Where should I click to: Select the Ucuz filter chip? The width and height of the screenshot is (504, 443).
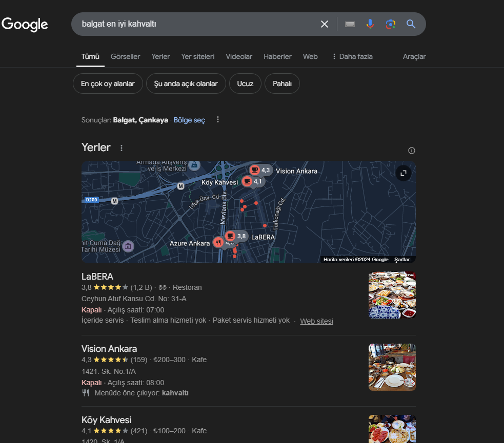(x=245, y=84)
